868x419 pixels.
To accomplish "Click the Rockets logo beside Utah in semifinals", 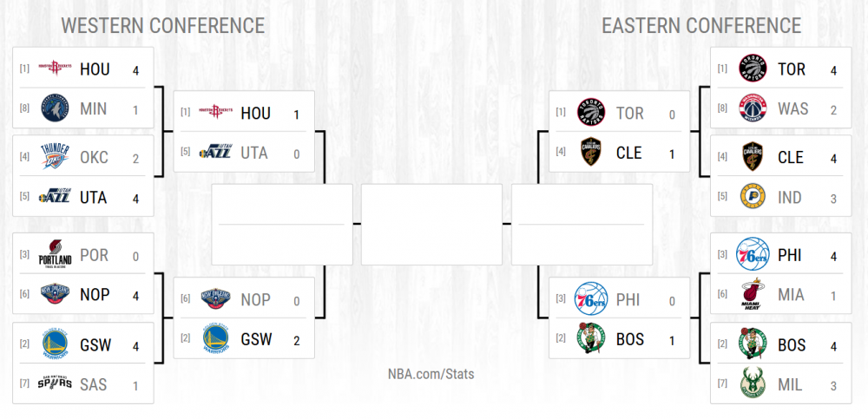I will [x=215, y=113].
